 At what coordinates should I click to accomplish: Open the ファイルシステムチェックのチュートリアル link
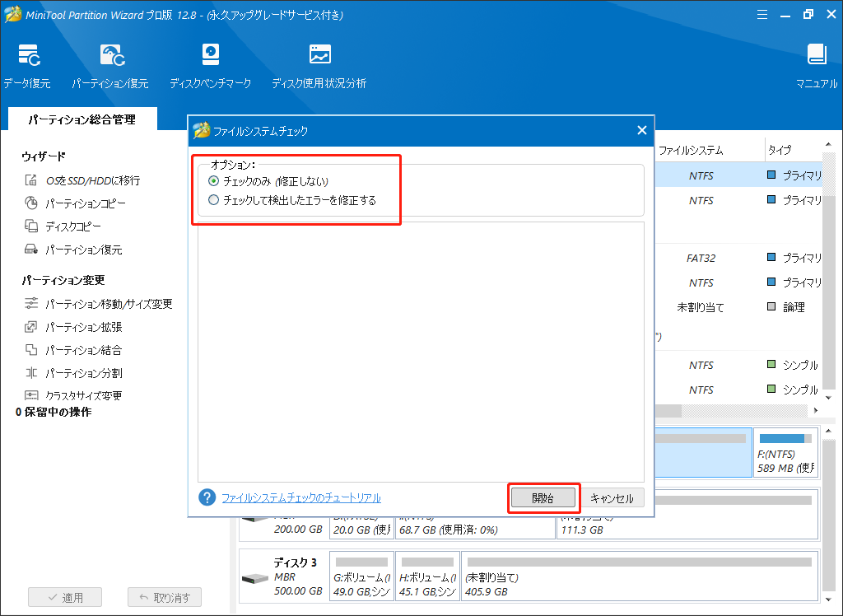coord(301,498)
